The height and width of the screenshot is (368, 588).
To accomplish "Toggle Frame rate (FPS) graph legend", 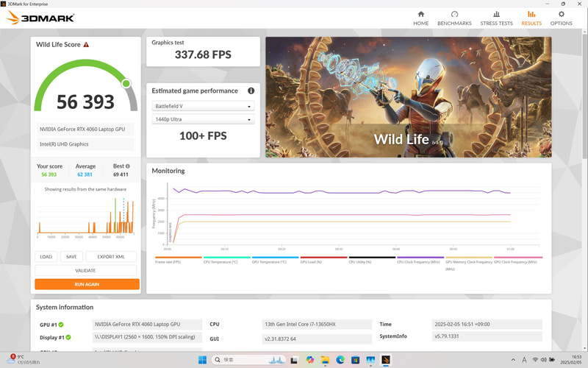I will pos(178,260).
